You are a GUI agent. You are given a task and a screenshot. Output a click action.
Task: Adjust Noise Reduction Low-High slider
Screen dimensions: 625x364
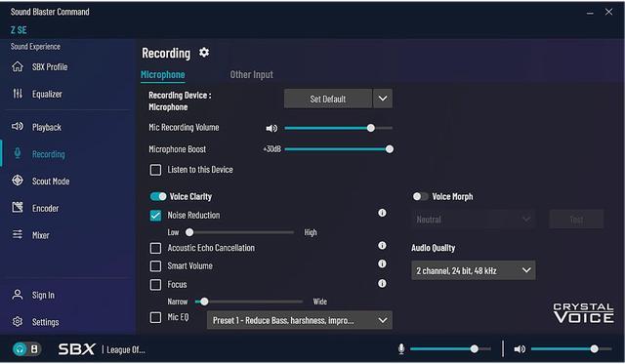239,232
